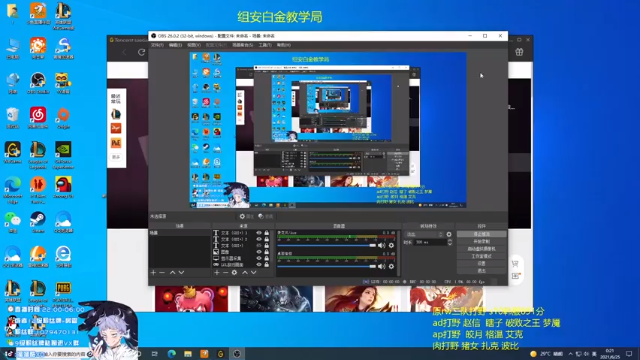Open Edge from the taskbar
The height and width of the screenshot is (360, 640).
(x=171, y=353)
